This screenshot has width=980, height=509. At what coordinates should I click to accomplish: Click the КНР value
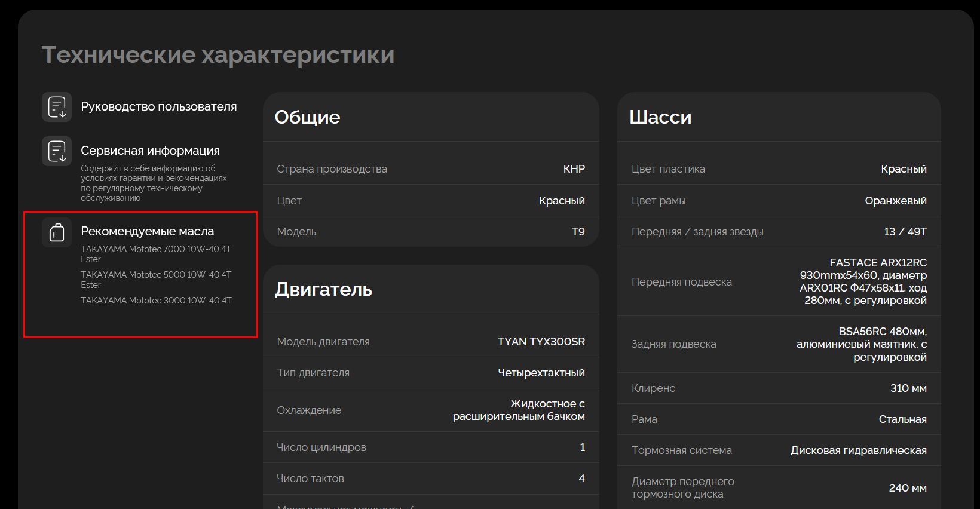tap(574, 169)
